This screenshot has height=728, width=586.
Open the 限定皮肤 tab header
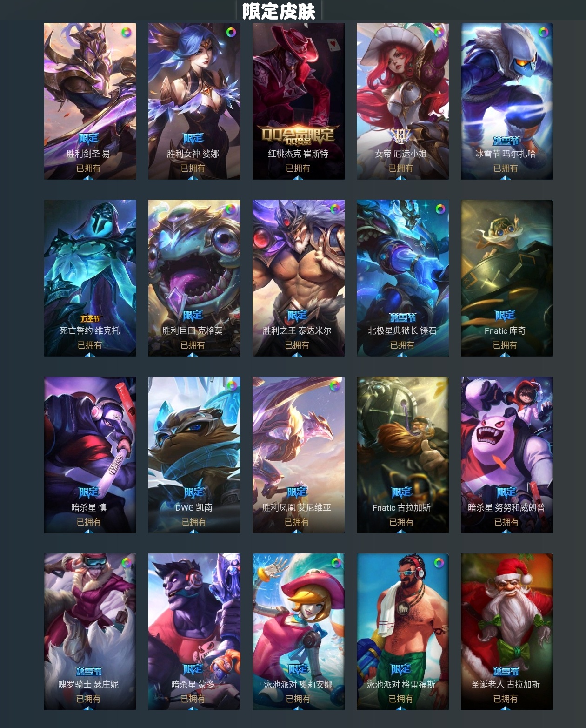pos(279,11)
